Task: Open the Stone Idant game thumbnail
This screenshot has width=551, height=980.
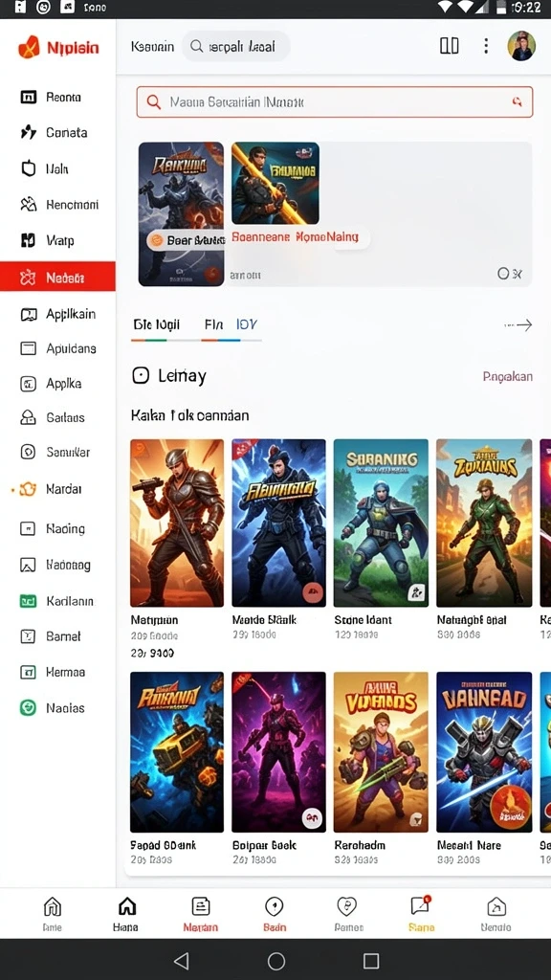Action: pyautogui.click(x=381, y=523)
